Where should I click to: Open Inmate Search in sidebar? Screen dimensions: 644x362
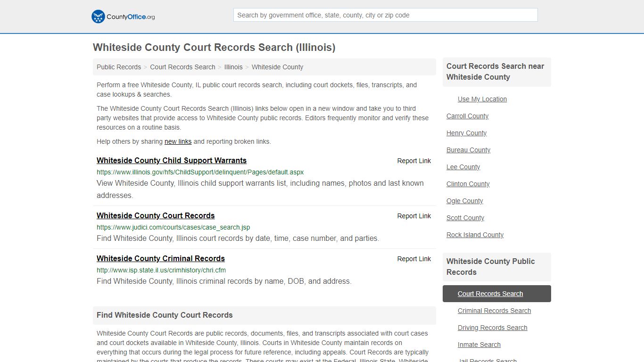(479, 345)
